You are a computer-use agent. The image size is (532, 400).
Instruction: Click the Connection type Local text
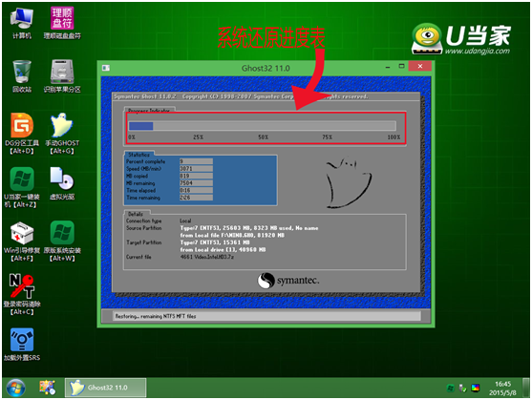pyautogui.click(x=185, y=221)
